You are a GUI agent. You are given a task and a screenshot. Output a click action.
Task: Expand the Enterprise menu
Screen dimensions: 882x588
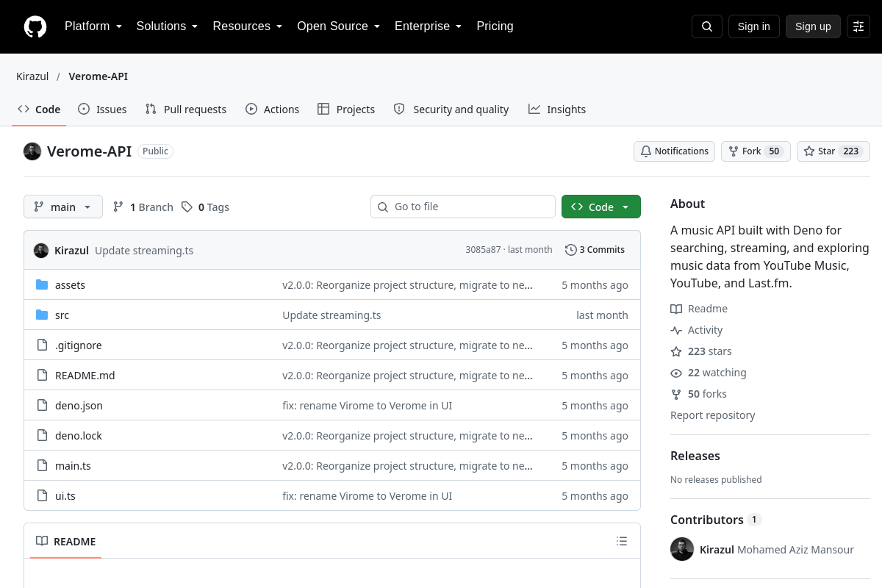429,26
